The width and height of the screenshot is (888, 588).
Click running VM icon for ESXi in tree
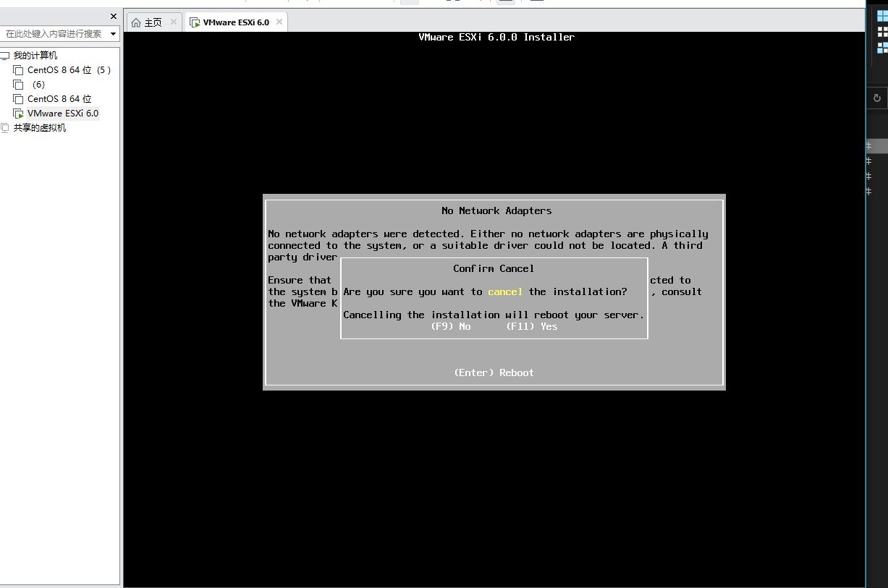(x=18, y=114)
